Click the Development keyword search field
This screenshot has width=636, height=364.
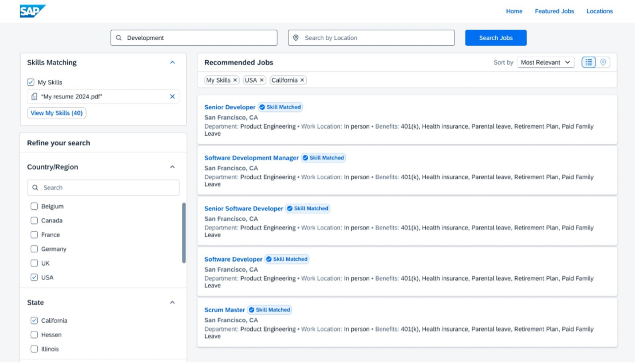pyautogui.click(x=194, y=38)
